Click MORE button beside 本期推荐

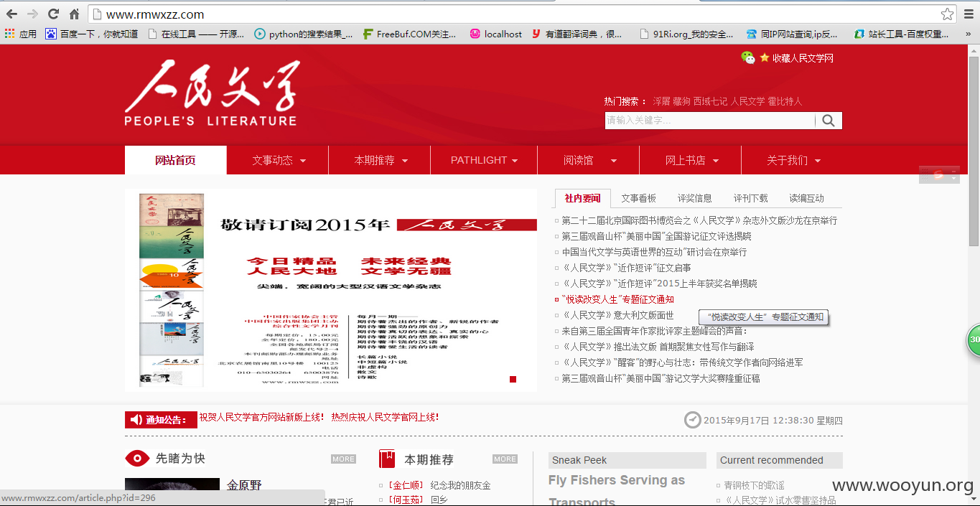tap(505, 459)
